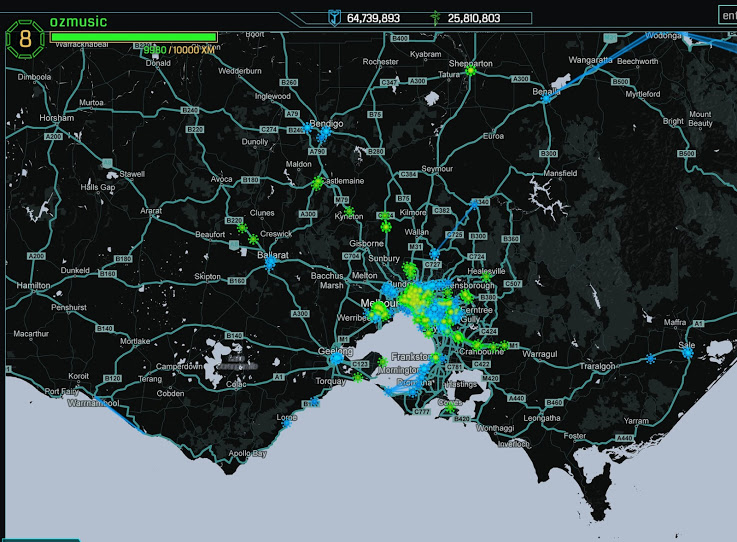Select the green portal near Wallan
737x542 pixels.
tap(386, 228)
